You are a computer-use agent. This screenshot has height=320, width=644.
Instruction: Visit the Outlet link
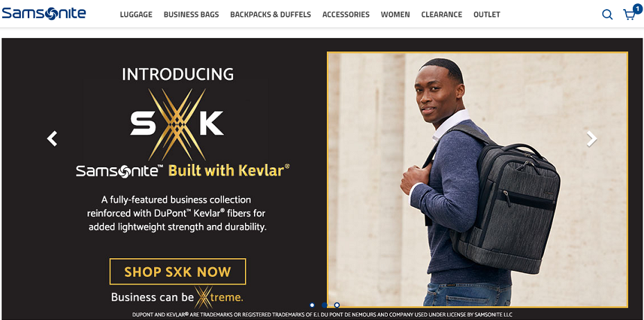point(486,15)
